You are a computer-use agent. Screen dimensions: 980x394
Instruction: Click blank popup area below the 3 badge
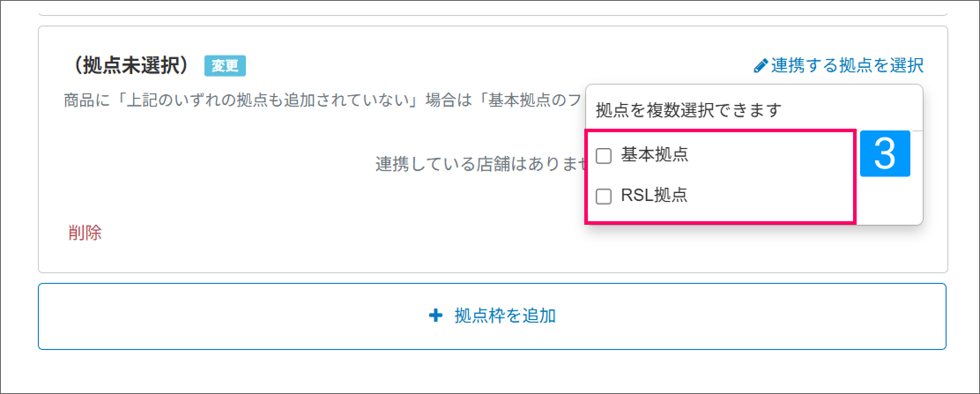(x=888, y=201)
